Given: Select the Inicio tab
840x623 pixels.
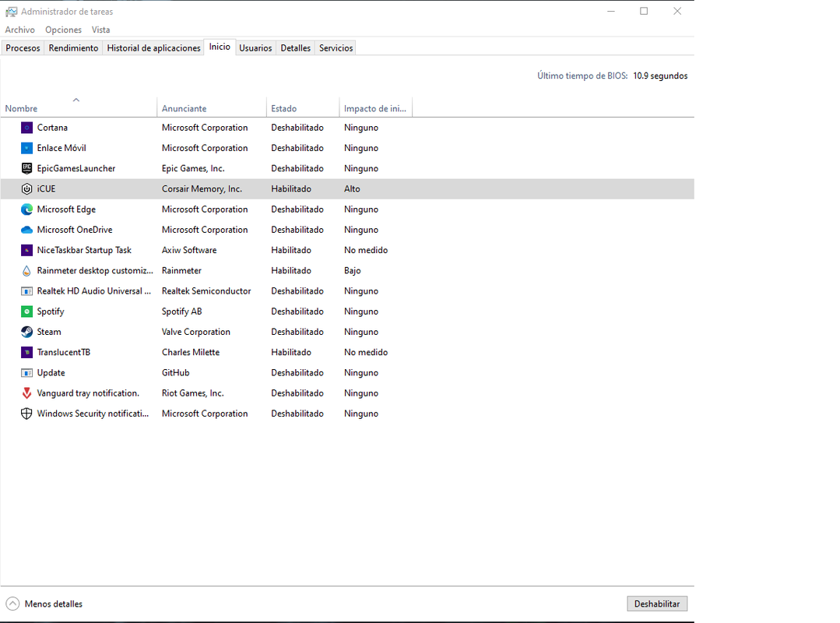Looking at the screenshot, I should point(220,48).
